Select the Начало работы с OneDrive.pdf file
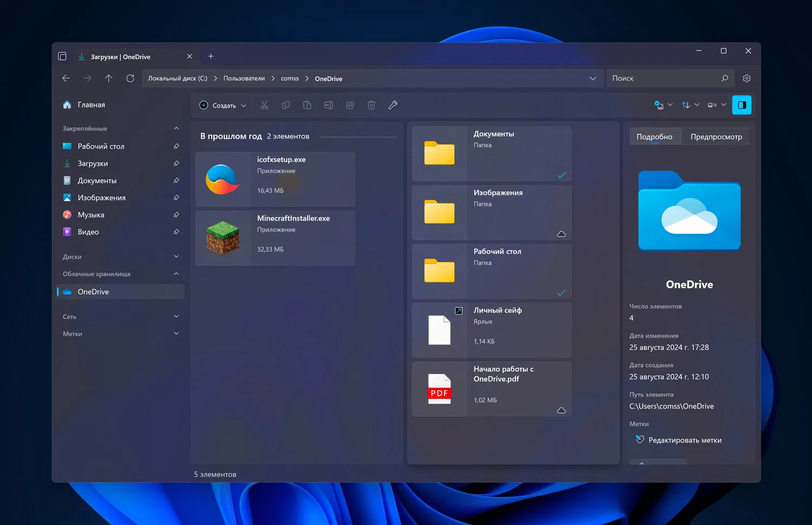 click(x=492, y=389)
